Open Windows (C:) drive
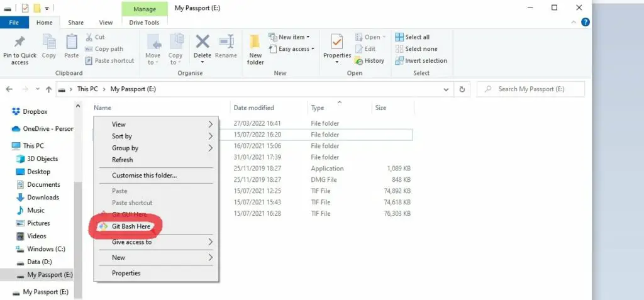This screenshot has height=300, width=644. click(x=40, y=248)
